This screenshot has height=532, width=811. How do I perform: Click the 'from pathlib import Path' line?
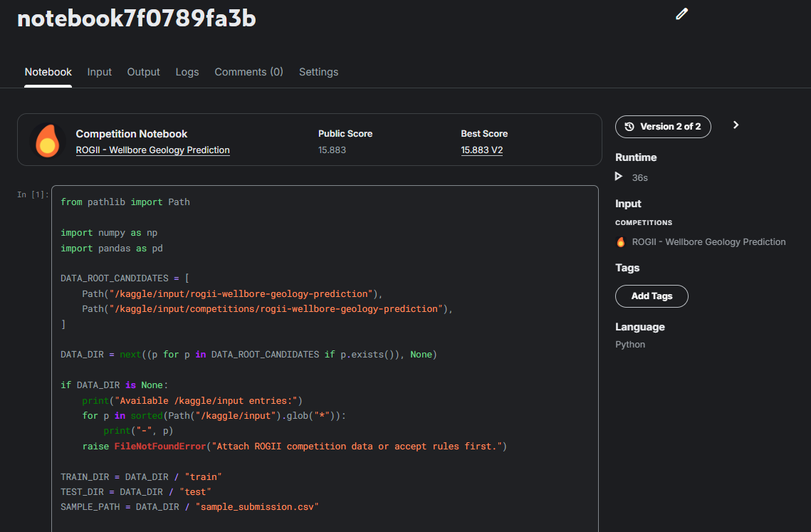pyautogui.click(x=125, y=202)
